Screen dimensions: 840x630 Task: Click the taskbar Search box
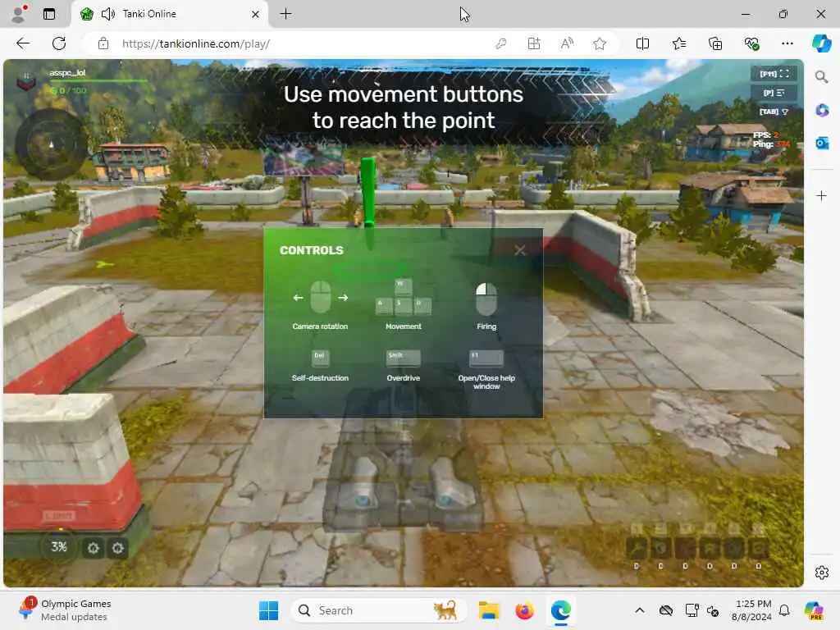[378, 610]
